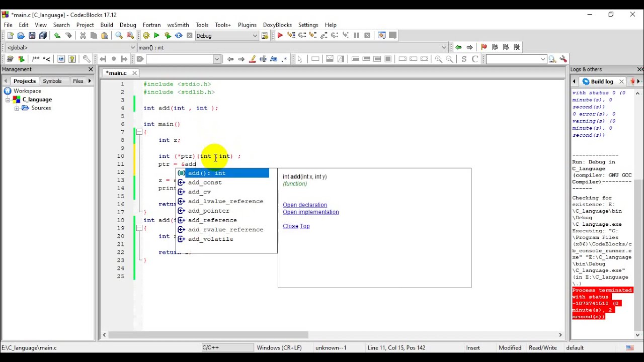Zoom out of the editor view
The height and width of the screenshot is (362, 644).
(x=449, y=59)
